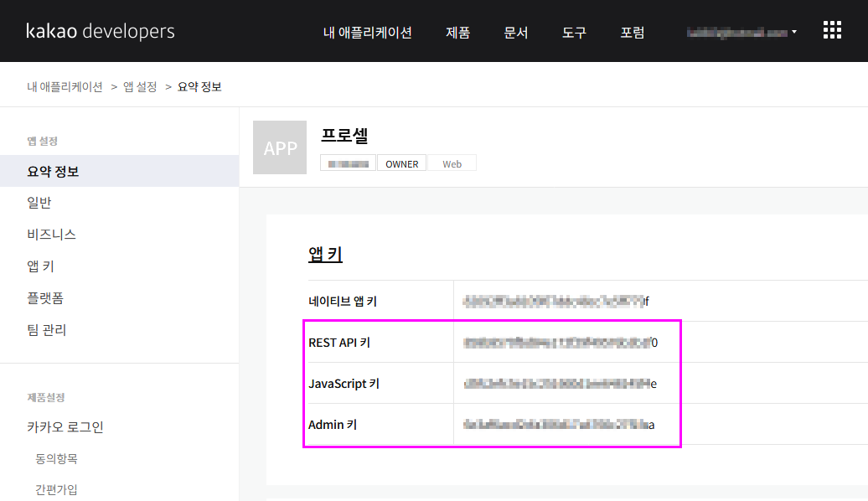Select 요약 정보 in the sidebar

120,171
